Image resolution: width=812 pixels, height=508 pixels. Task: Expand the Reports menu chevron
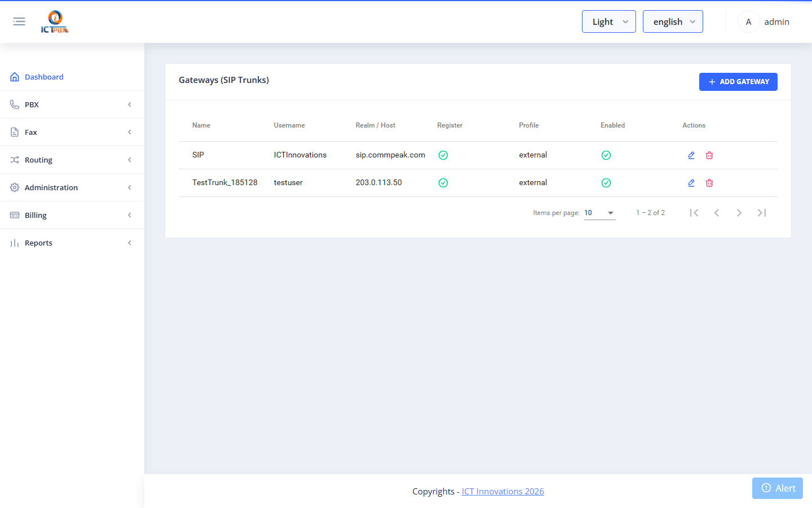130,243
